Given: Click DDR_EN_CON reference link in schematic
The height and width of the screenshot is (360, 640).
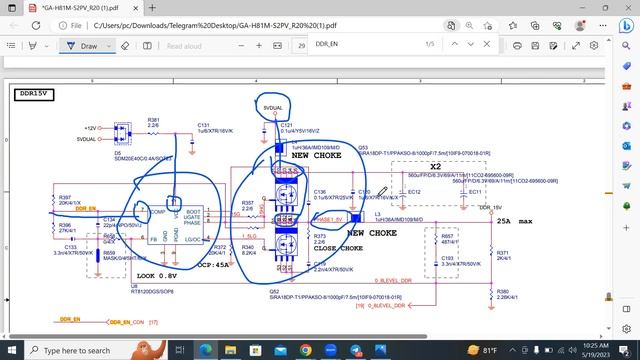Looking at the screenshot, I should point(127,322).
